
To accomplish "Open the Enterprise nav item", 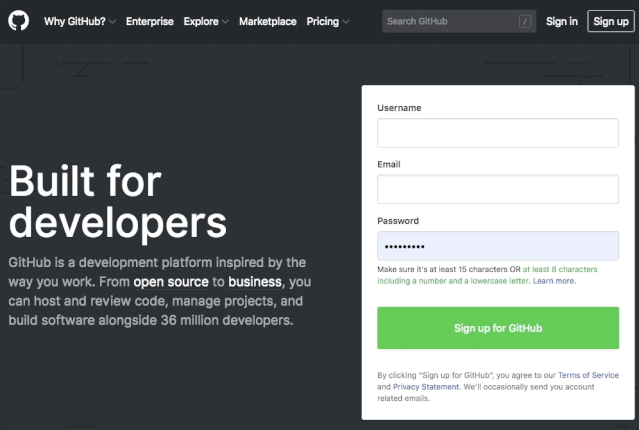I will coord(150,21).
